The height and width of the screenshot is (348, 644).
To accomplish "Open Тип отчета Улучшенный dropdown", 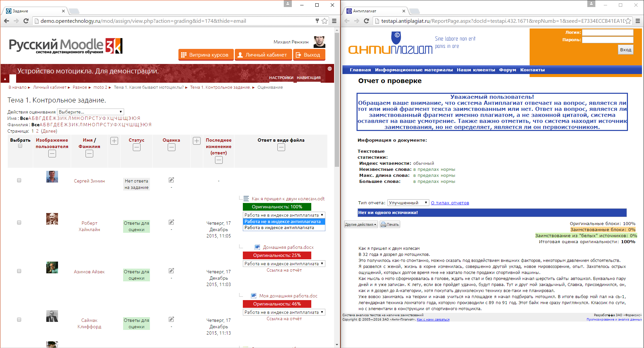I will click(408, 203).
